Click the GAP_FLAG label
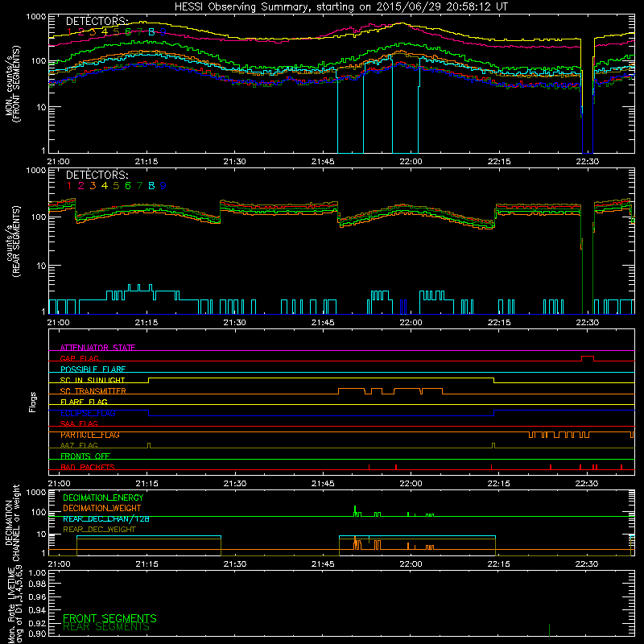Viewport: 644px width, 644px height. [x=79, y=358]
